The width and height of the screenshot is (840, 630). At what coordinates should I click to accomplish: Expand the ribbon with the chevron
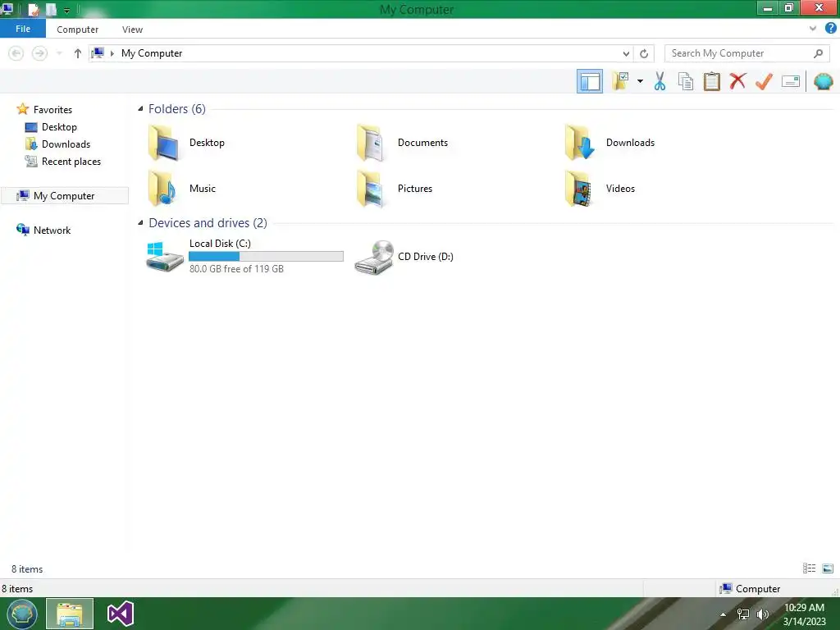click(x=813, y=29)
